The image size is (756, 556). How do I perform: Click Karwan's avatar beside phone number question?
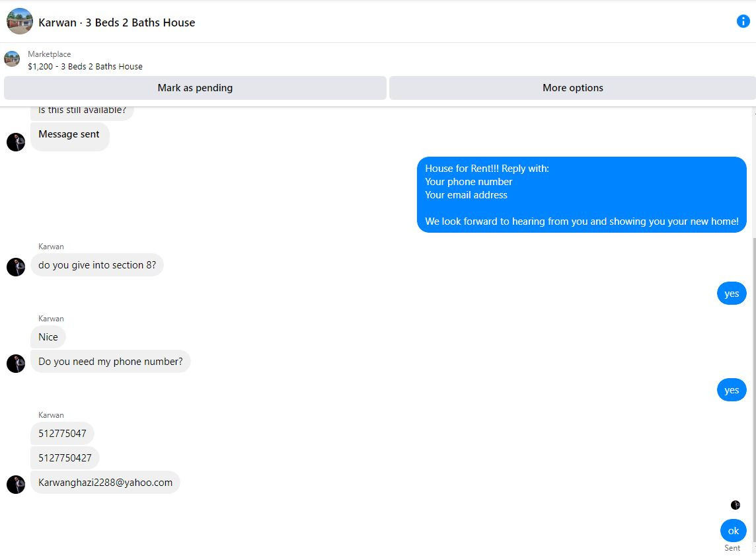tap(16, 364)
